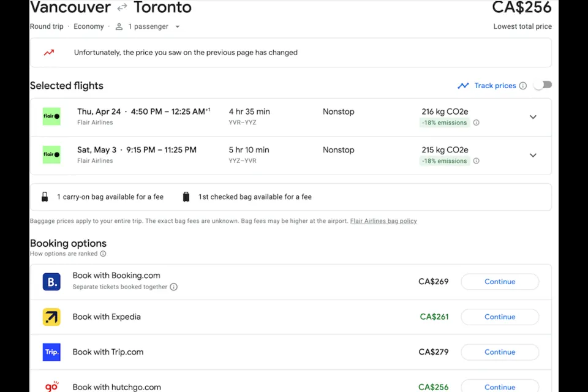Click the Trip.com logo icon

point(51,352)
